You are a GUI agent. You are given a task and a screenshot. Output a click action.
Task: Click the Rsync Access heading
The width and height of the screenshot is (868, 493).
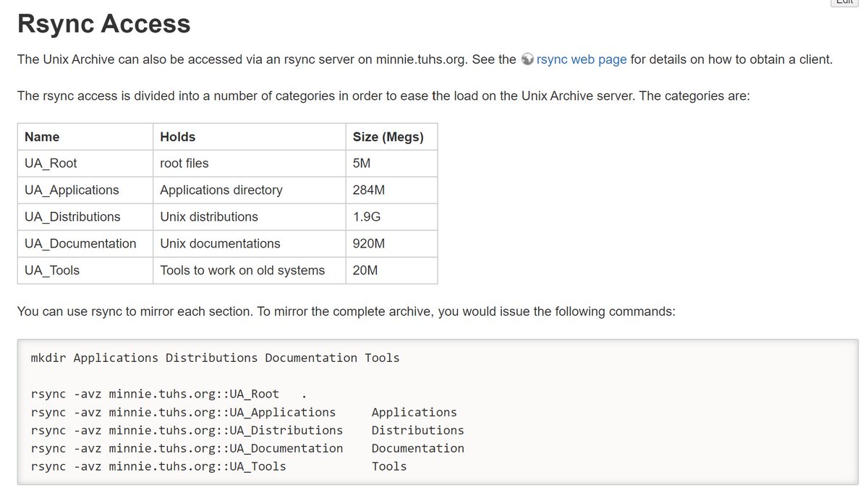103,24
